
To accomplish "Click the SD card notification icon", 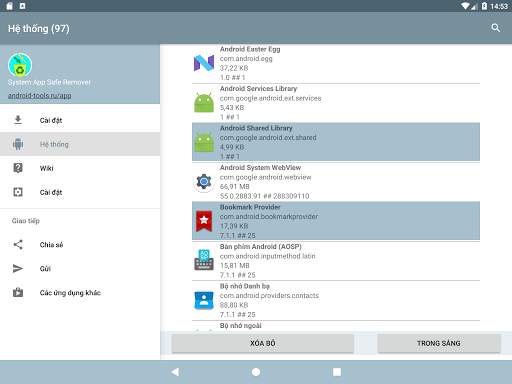I will (9, 6).
